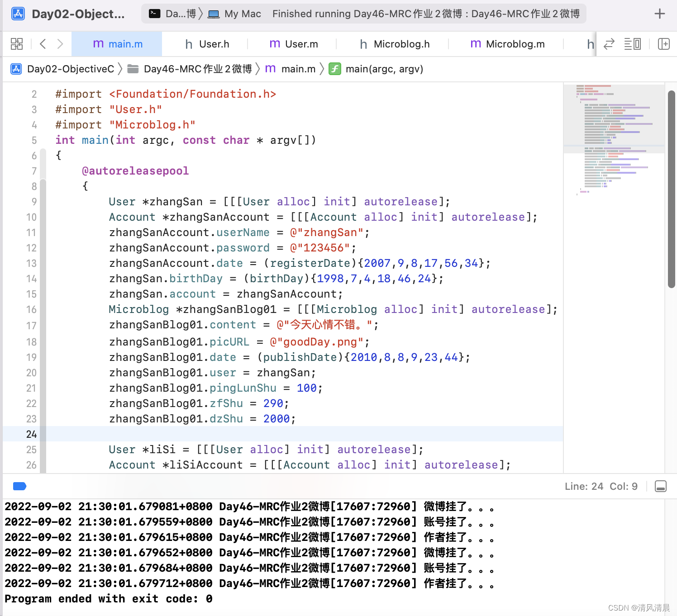Viewport: 677px width, 616px height.
Task: Add an editor pane on the right
Action: coord(663,44)
